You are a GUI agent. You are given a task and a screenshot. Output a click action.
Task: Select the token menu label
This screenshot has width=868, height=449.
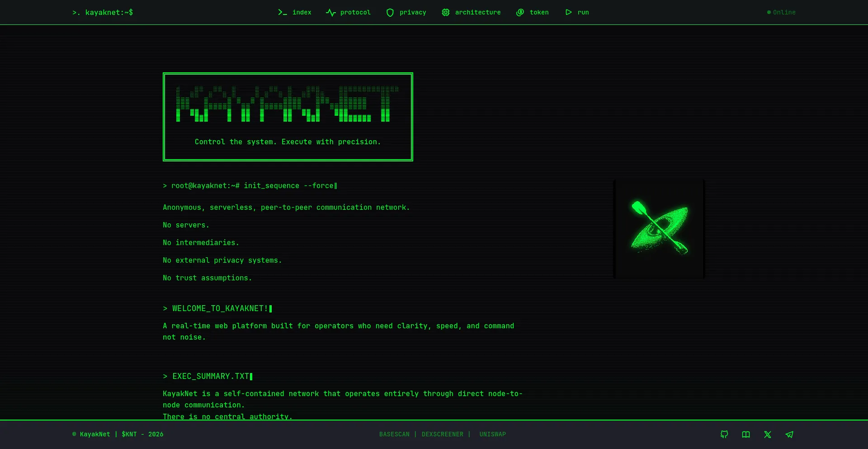click(x=539, y=13)
